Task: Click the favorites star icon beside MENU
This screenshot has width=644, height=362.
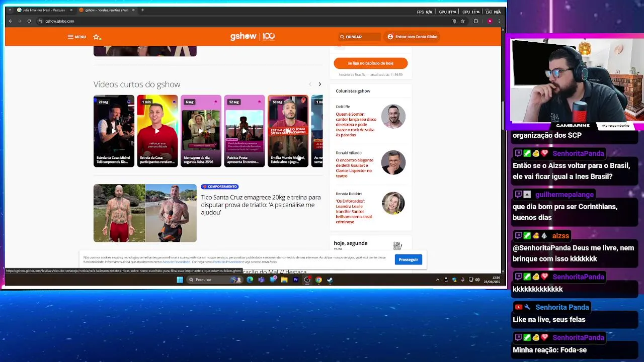Action: (97, 37)
